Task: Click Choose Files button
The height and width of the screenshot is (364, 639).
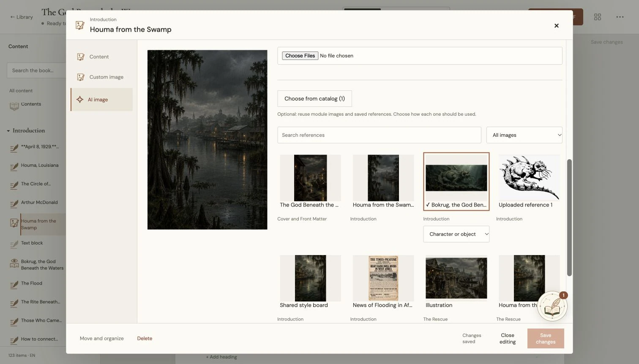Action: [x=300, y=56]
